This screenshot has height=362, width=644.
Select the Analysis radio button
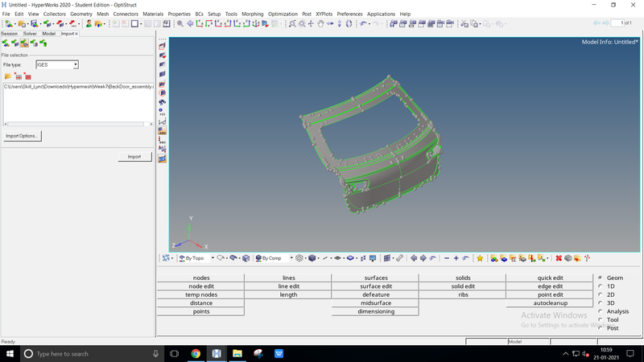(600, 311)
